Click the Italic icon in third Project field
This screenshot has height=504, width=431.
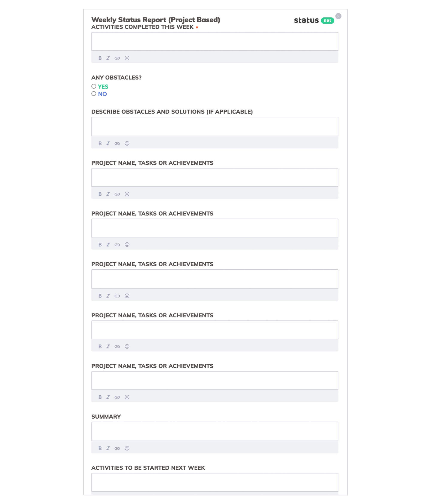pyautogui.click(x=108, y=295)
